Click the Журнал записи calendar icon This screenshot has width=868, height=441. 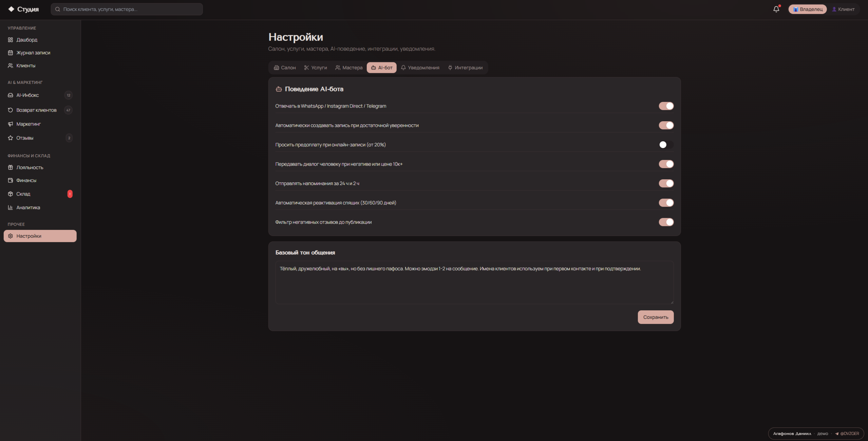click(11, 53)
